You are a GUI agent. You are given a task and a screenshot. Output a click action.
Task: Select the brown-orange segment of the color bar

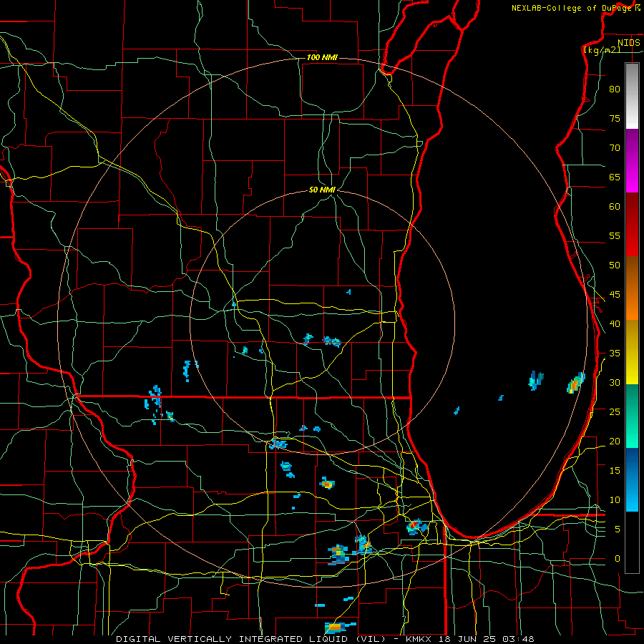632,288
